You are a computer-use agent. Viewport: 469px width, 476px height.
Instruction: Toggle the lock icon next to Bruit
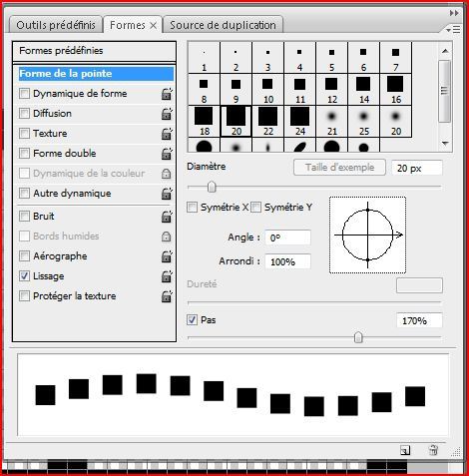tap(167, 217)
